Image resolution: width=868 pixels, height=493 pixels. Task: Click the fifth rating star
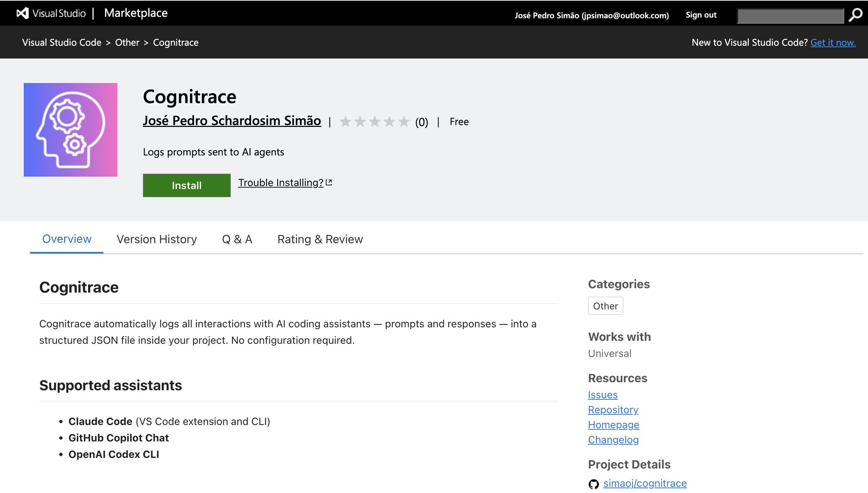pos(404,122)
